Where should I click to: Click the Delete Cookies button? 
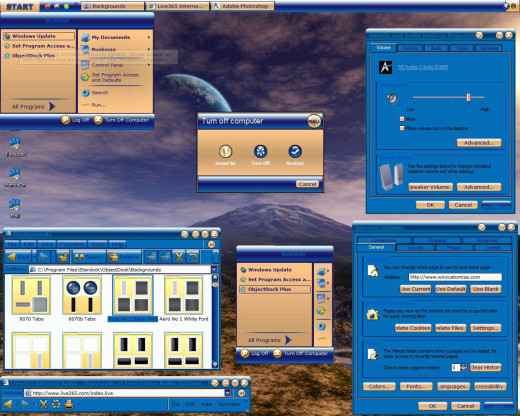[x=413, y=328]
